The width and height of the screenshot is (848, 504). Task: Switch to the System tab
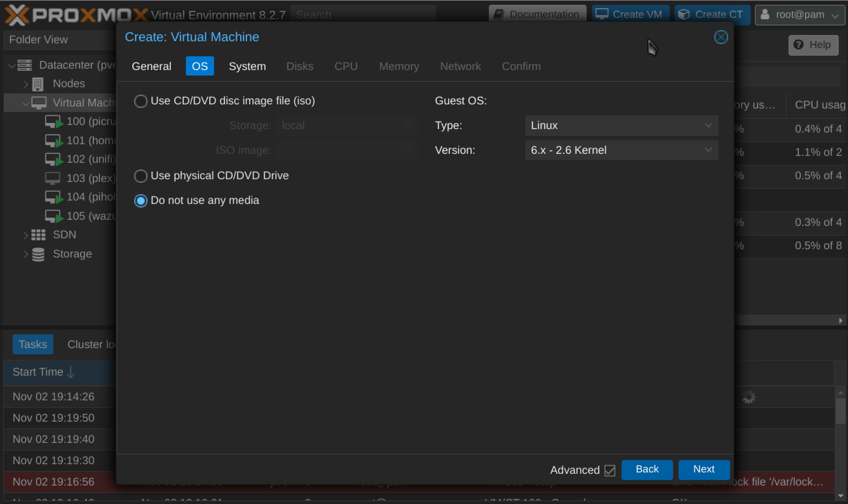[x=248, y=67]
